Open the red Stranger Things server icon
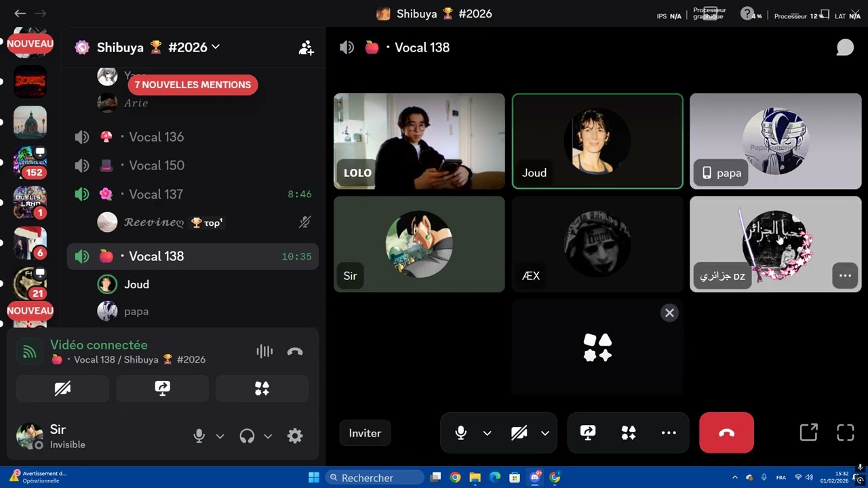868x488 pixels. pyautogui.click(x=31, y=82)
